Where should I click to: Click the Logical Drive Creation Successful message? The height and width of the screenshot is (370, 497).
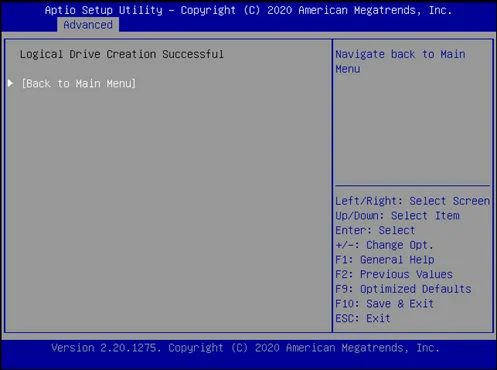click(x=122, y=54)
